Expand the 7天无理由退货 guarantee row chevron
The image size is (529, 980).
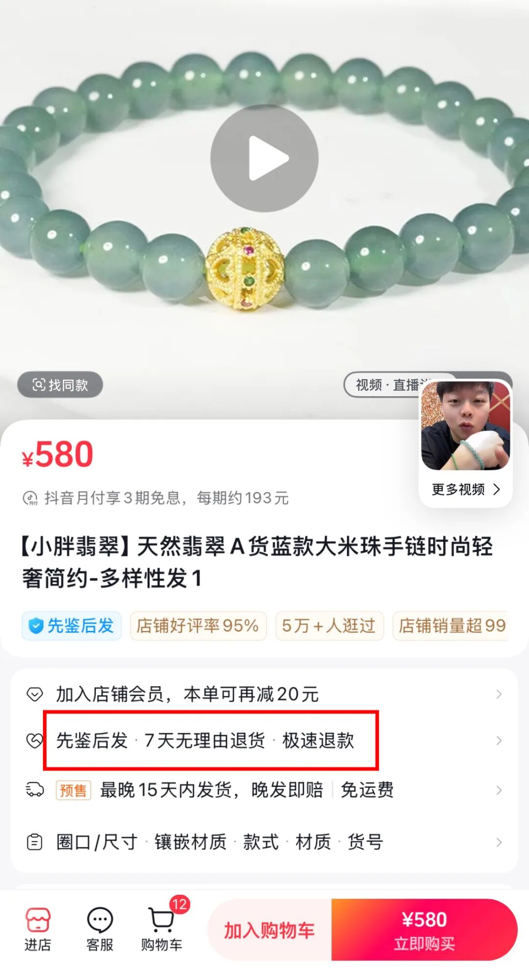coord(499,741)
